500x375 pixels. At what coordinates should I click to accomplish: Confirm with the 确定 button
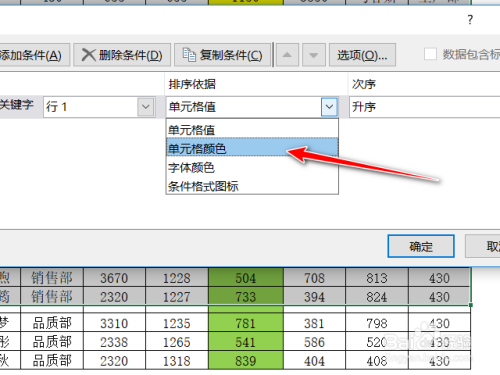[x=421, y=246]
